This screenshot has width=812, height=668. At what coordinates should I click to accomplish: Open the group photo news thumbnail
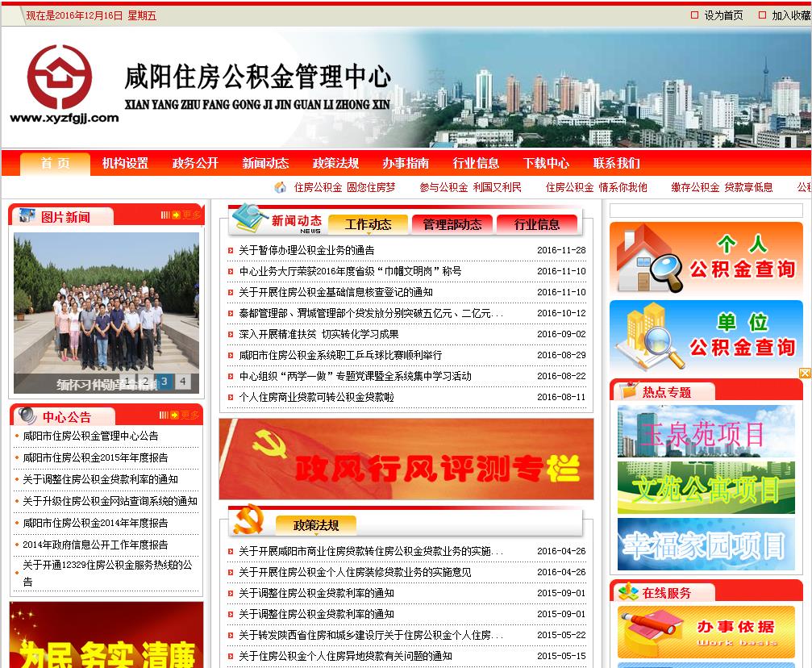[x=106, y=313]
